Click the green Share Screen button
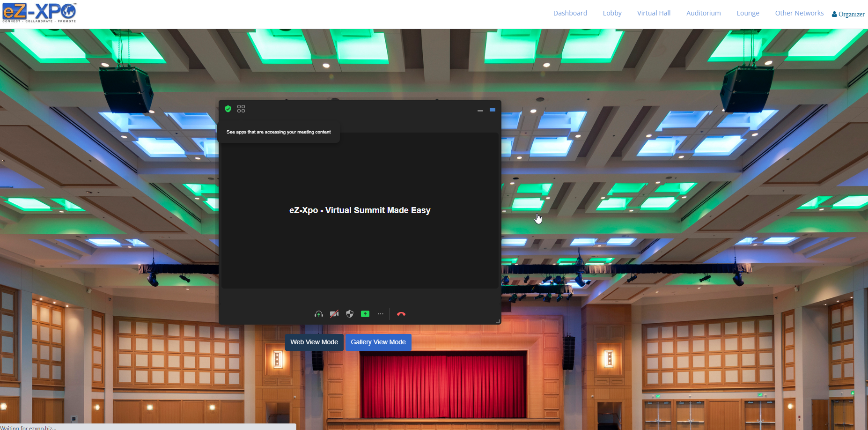 coord(365,314)
